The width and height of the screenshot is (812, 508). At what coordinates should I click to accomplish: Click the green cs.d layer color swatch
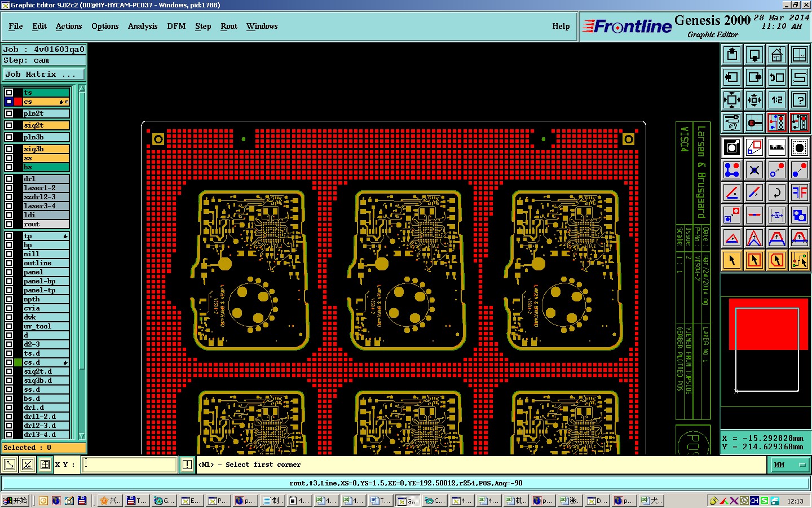18,362
